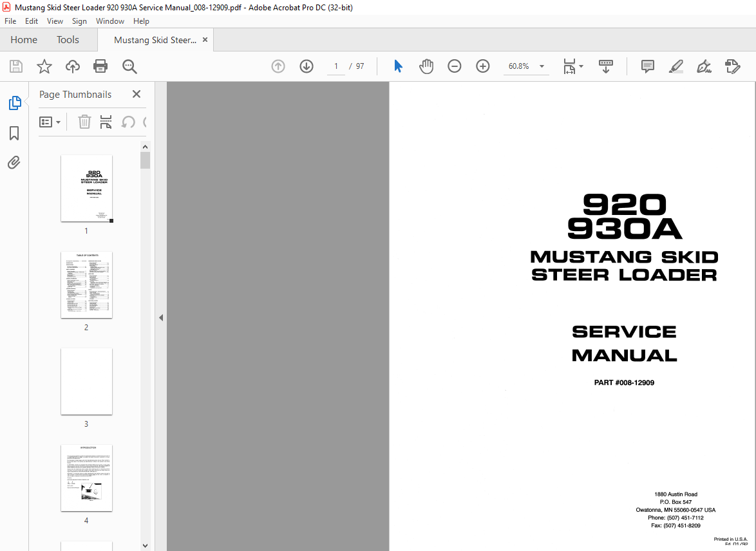Open the Help menu
This screenshot has width=756, height=551.
tap(141, 21)
